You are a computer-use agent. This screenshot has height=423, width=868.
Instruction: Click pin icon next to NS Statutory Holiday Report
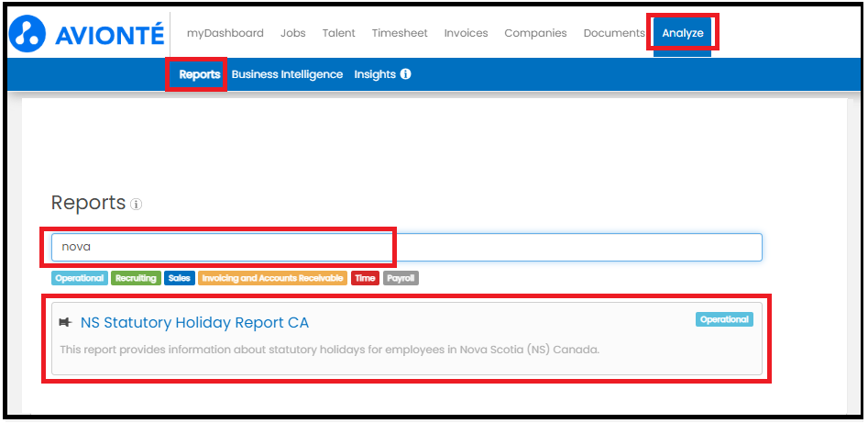click(x=66, y=322)
